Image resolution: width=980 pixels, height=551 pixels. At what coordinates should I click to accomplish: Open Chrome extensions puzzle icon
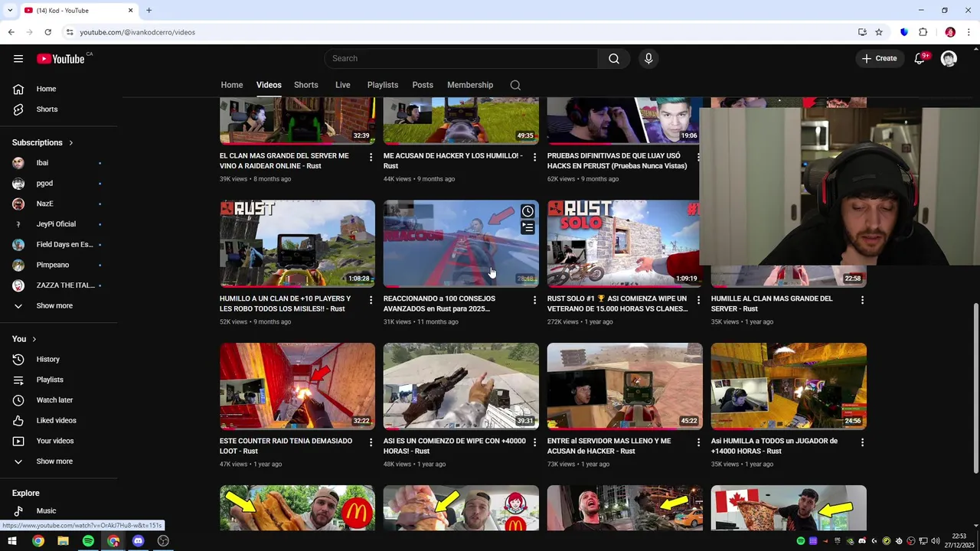coord(923,32)
